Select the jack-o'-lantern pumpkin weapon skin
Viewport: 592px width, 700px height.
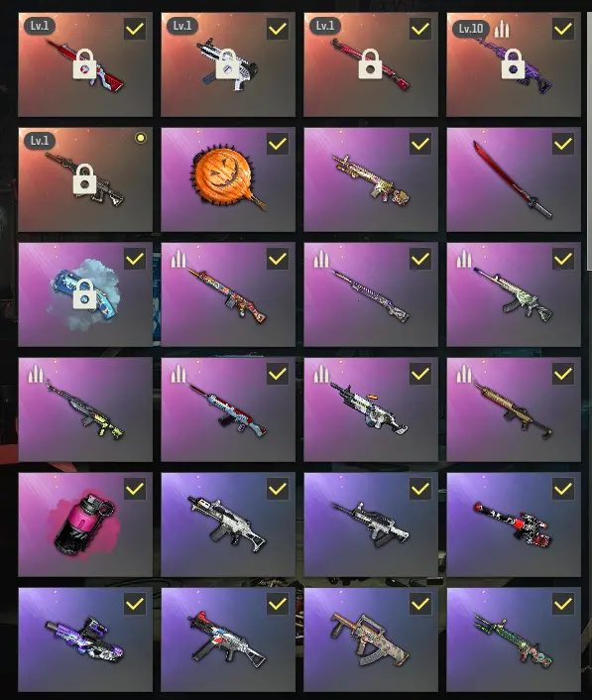pyautogui.click(x=228, y=179)
